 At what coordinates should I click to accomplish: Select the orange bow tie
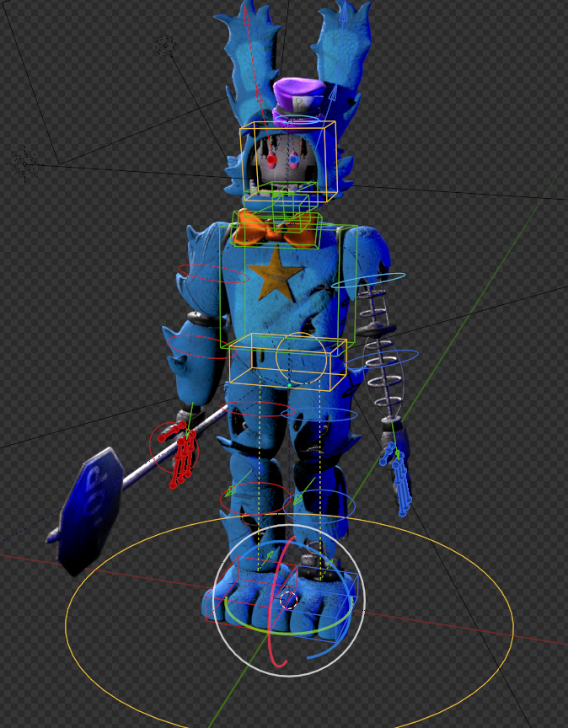(274, 228)
